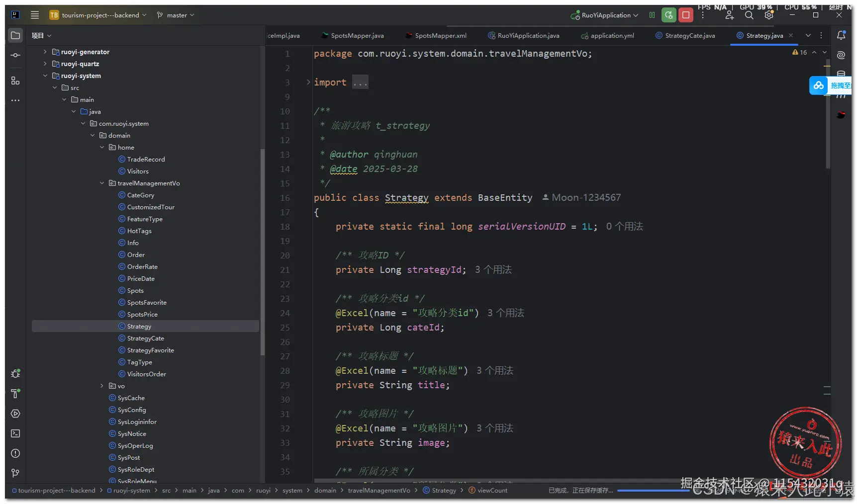Show the hidden editor tabs list
Image resolution: width=857 pixels, height=504 pixels.
pos(808,35)
